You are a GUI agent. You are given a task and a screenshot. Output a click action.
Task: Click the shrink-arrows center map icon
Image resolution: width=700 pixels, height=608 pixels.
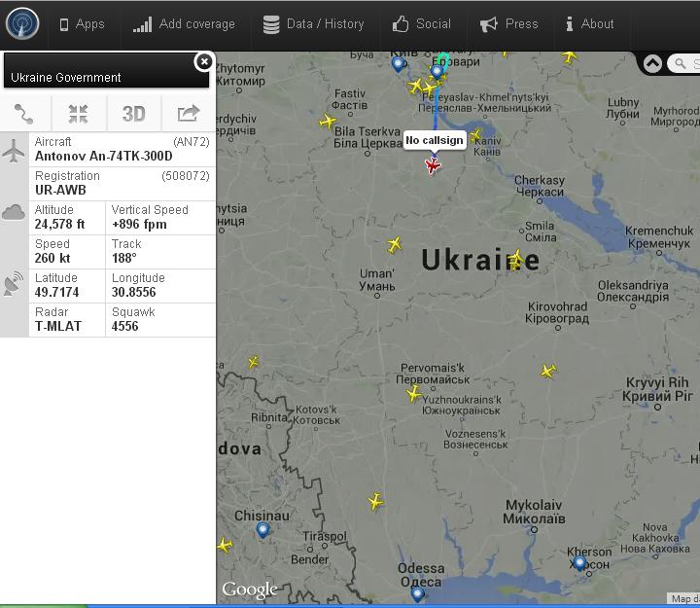tap(78, 114)
